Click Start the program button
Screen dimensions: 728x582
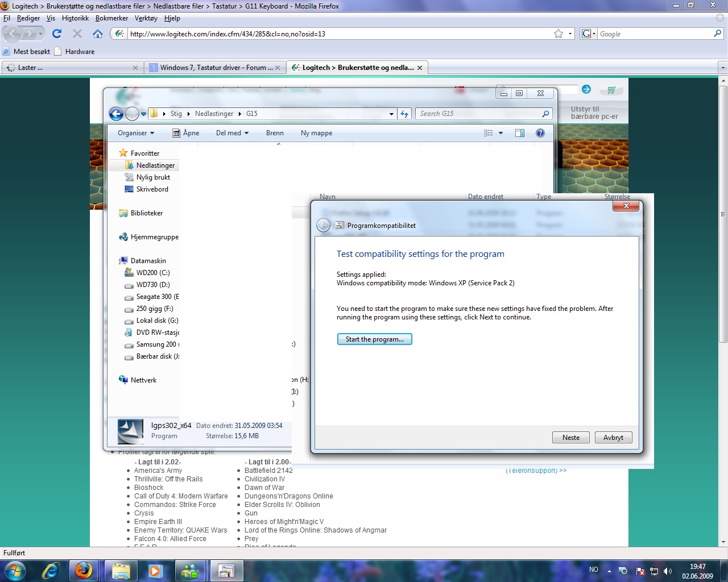[x=374, y=339]
